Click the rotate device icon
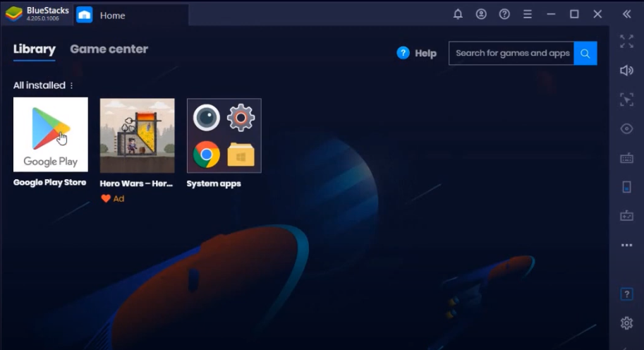 [627, 187]
